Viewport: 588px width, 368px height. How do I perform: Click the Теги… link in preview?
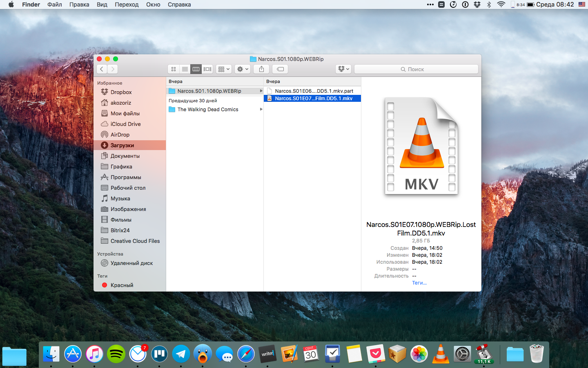[419, 283]
